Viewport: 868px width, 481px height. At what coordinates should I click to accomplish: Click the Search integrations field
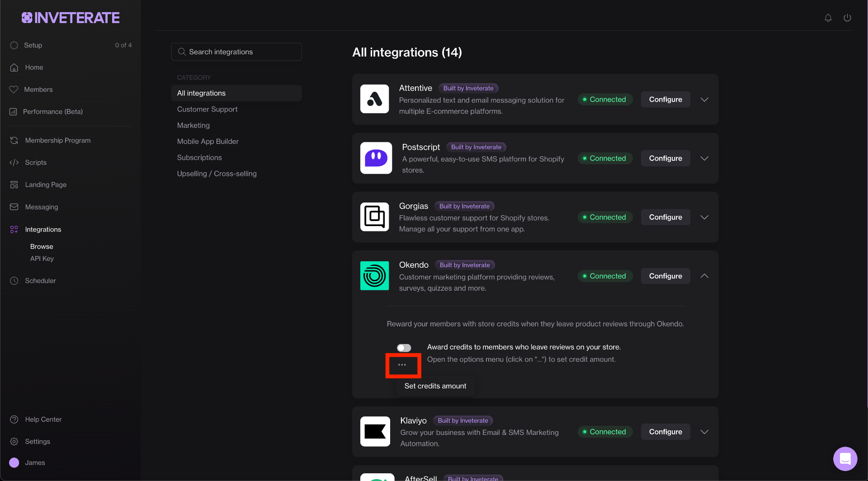[236, 52]
